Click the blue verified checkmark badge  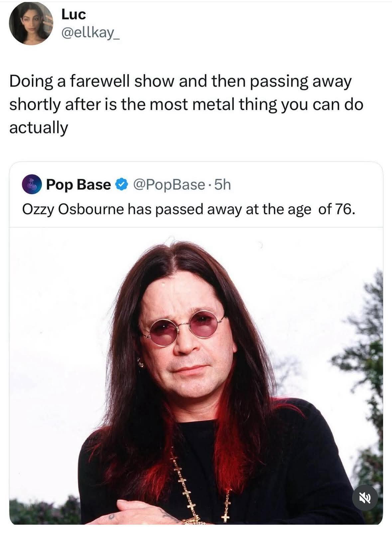(x=121, y=184)
